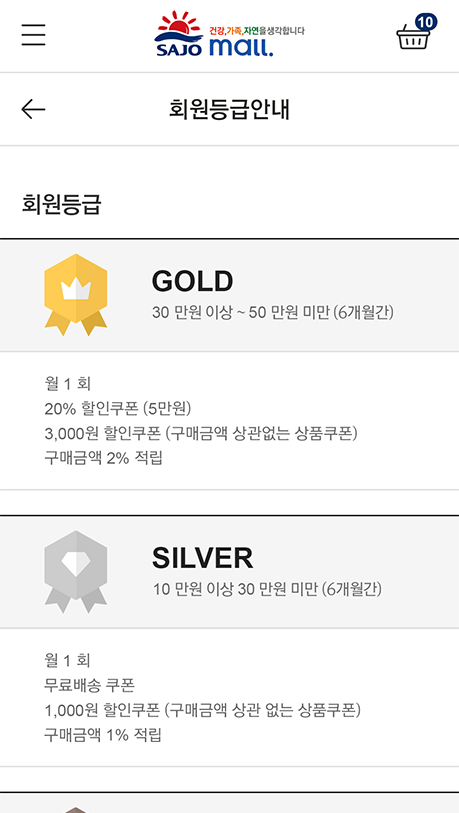Open the shopping basket
Image resolution: width=459 pixels, height=813 pixels.
tap(413, 38)
